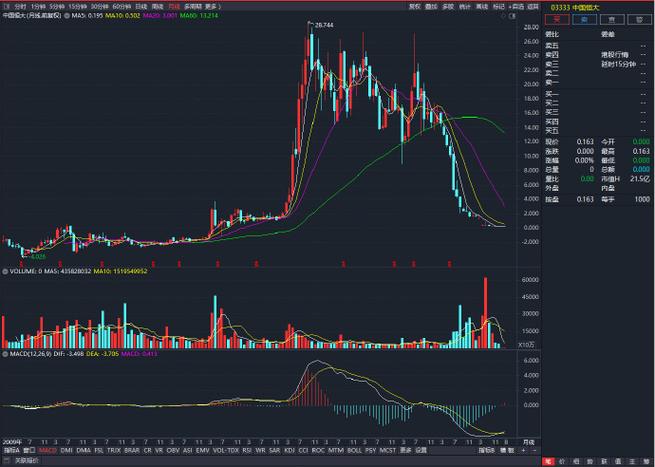
Task: Select the active MACD indicator tab
Action: click(48, 450)
